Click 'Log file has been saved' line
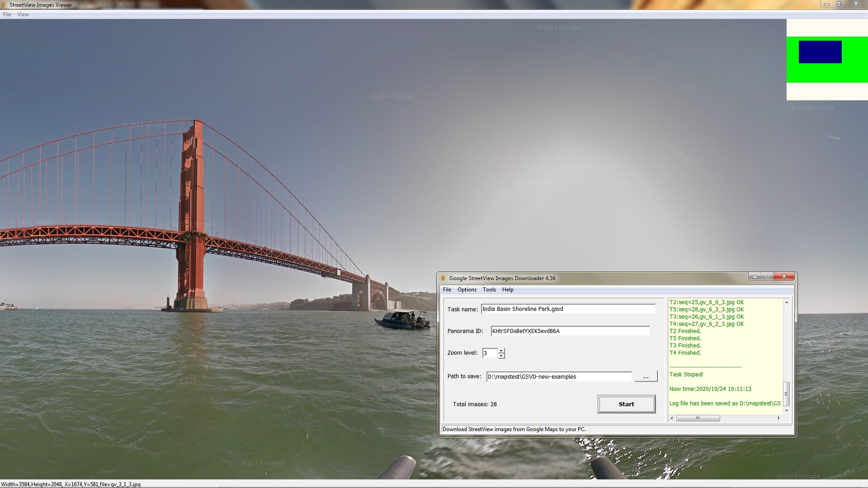The height and width of the screenshot is (488, 868). (x=725, y=404)
